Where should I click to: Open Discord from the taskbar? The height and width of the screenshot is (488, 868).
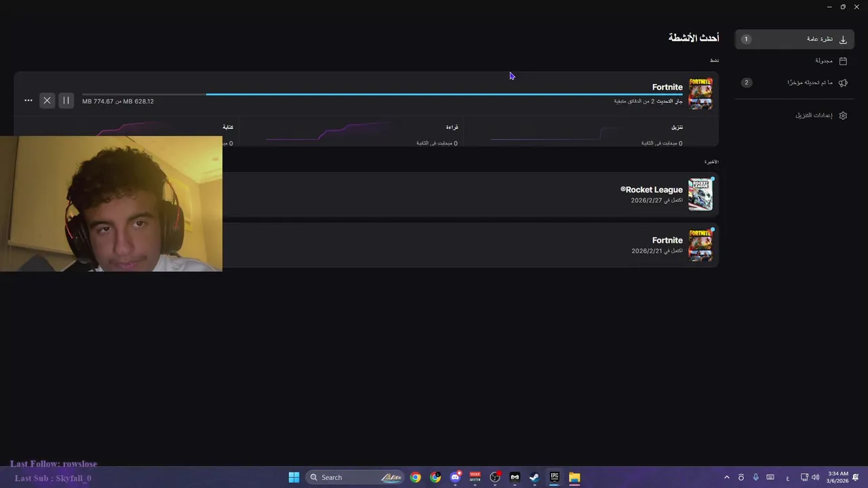tap(456, 477)
